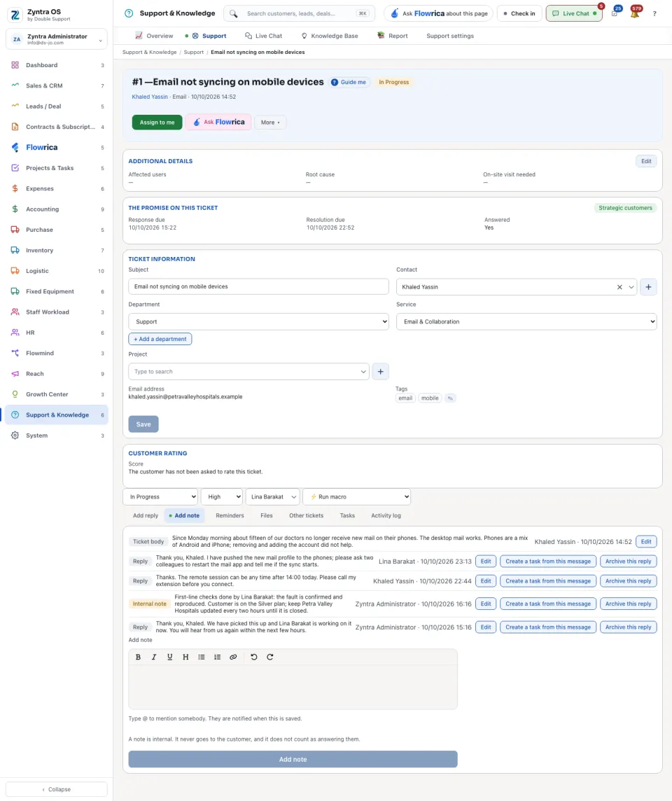Add a new project with plus button
The image size is (672, 801).
click(380, 371)
